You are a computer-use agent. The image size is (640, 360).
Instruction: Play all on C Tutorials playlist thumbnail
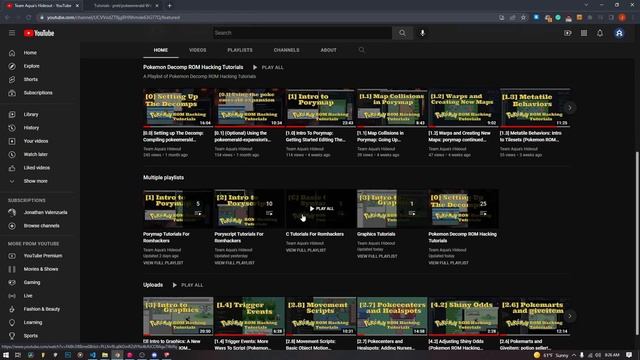click(321, 209)
